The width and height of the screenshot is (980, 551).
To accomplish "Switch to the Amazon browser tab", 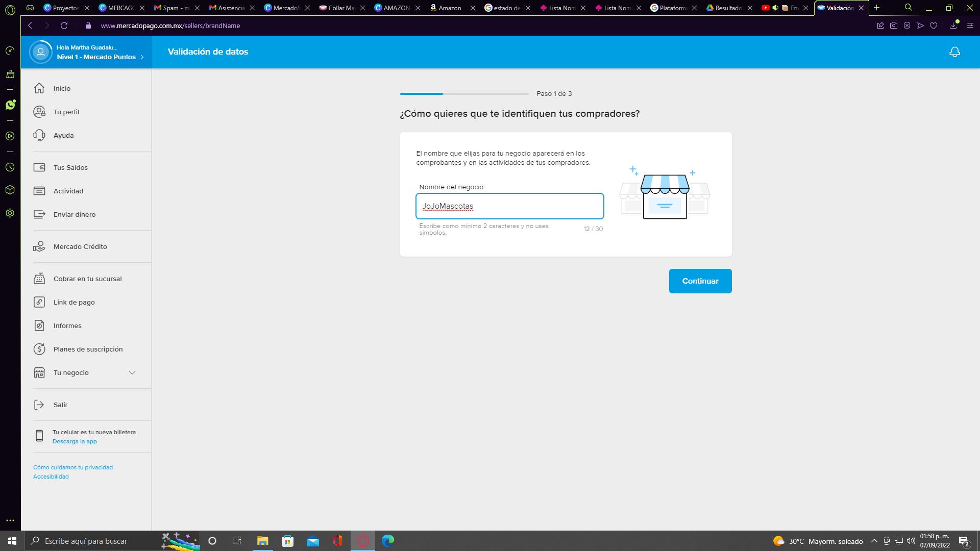I will [x=449, y=8].
